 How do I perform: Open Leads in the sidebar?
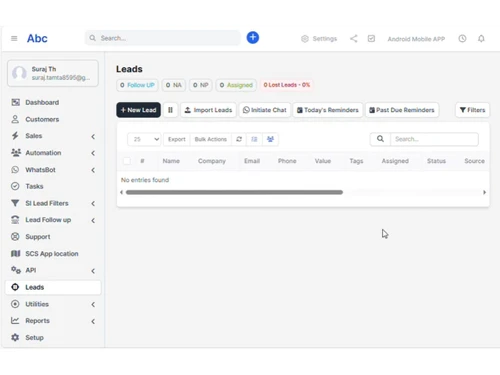coord(53,287)
